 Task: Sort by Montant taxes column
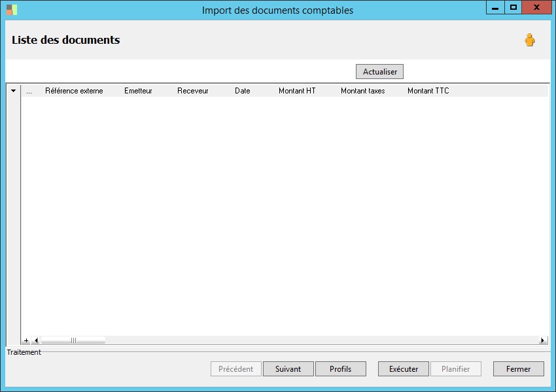pyautogui.click(x=363, y=91)
